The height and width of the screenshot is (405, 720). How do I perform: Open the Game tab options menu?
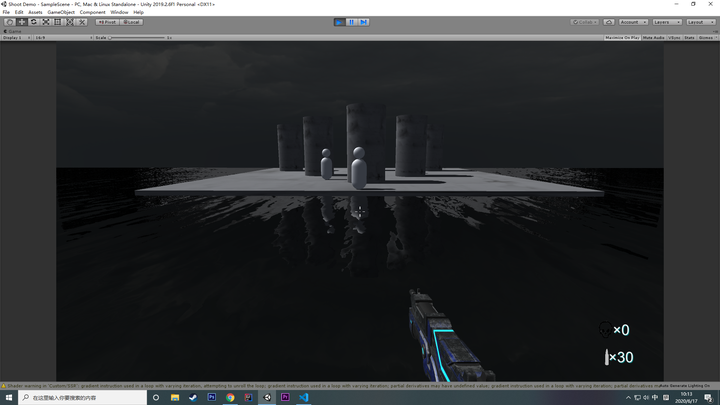[715, 31]
